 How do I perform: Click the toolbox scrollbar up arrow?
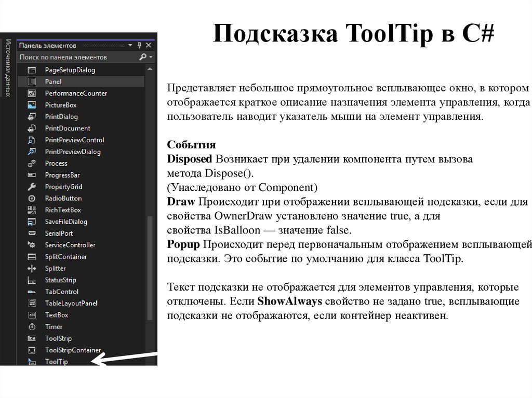[150, 69]
